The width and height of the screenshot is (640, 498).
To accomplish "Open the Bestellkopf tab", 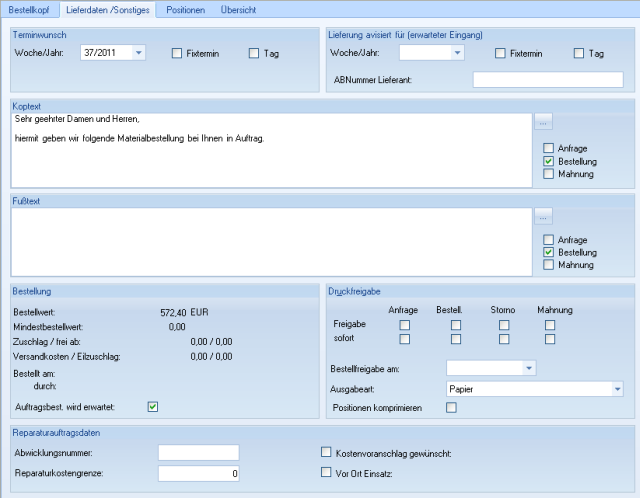I will (x=30, y=10).
